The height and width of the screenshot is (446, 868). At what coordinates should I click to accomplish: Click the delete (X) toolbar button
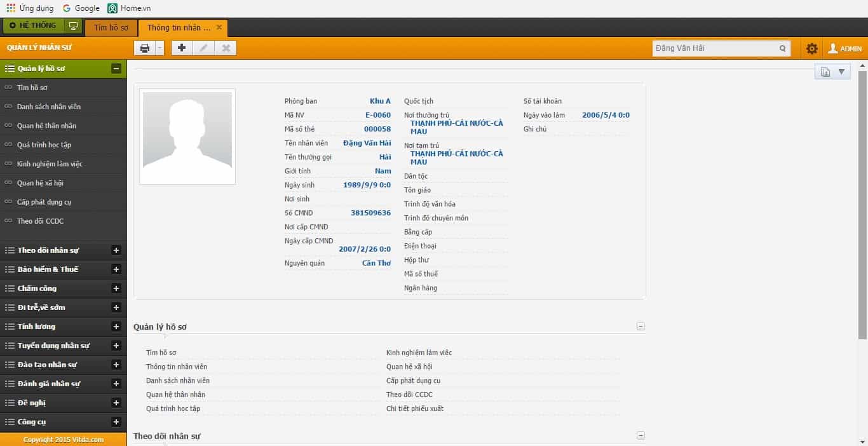[226, 48]
